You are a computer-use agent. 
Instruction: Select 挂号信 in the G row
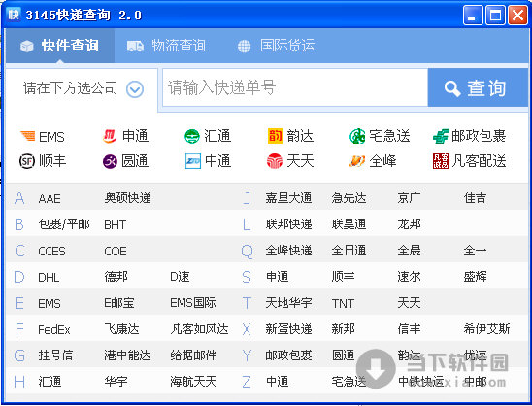(x=55, y=355)
